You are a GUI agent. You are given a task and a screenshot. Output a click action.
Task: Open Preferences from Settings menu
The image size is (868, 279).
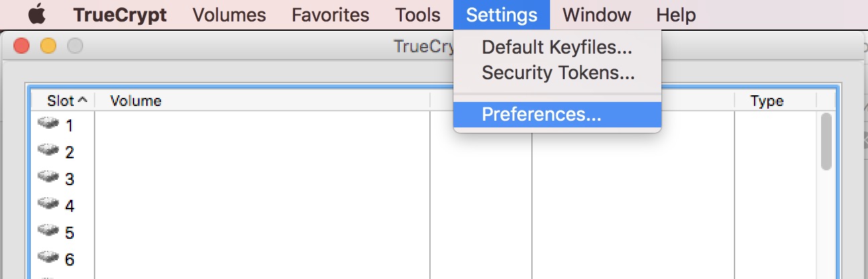click(541, 115)
